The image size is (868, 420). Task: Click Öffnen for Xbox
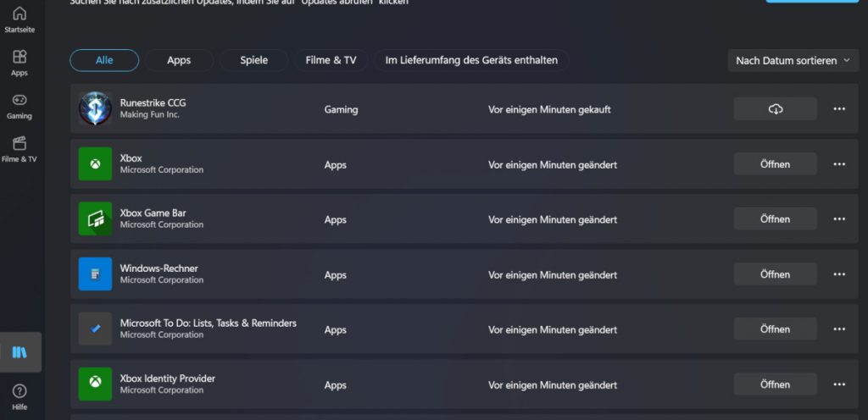tap(775, 164)
